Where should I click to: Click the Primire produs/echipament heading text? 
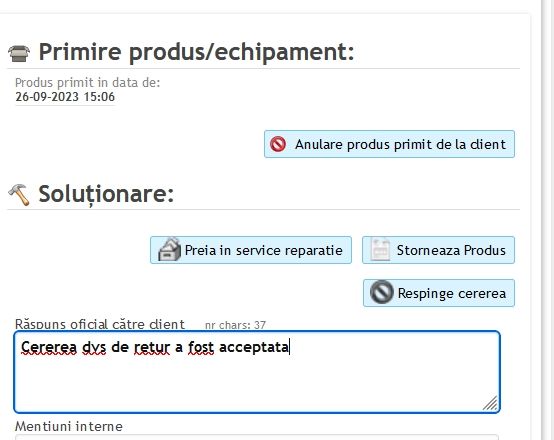[196, 52]
